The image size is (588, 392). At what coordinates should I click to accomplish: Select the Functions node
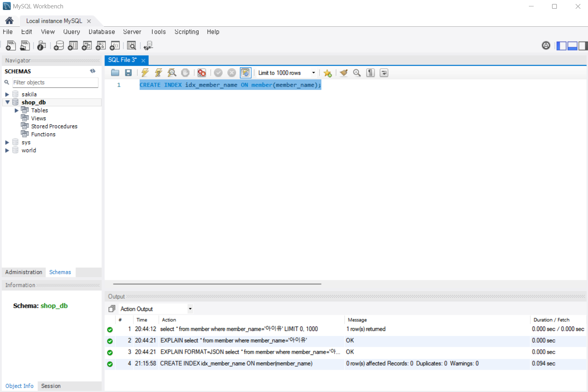pos(43,134)
